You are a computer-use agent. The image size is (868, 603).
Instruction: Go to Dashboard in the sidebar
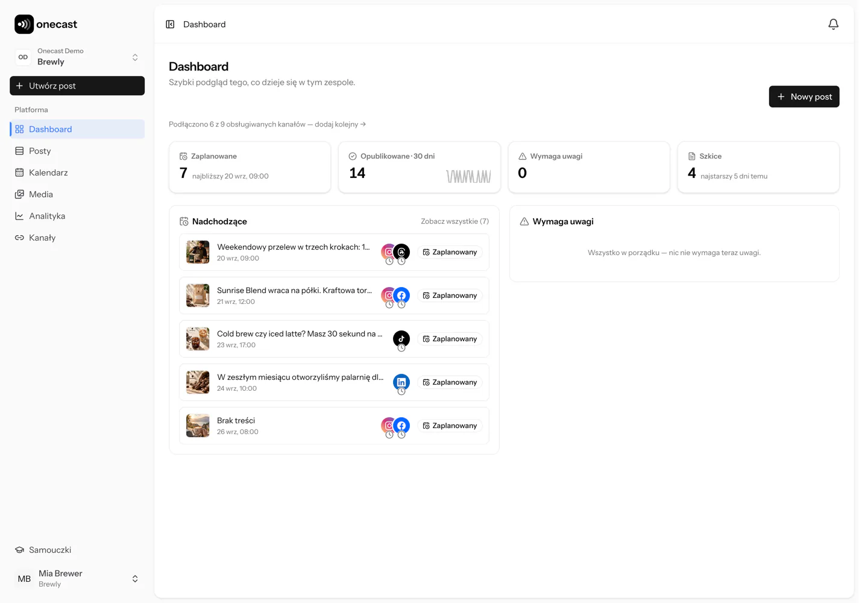(77, 129)
